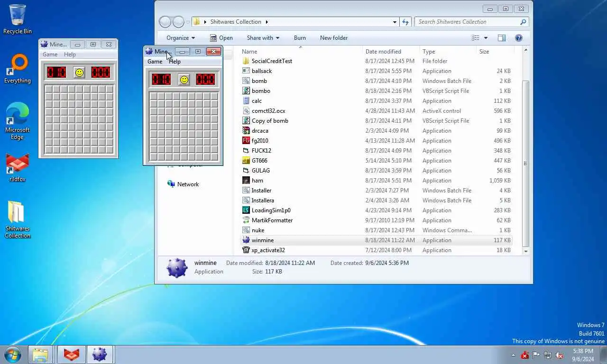Select the winmine file icon in list
This screenshot has width=607, height=364.
(x=246, y=240)
